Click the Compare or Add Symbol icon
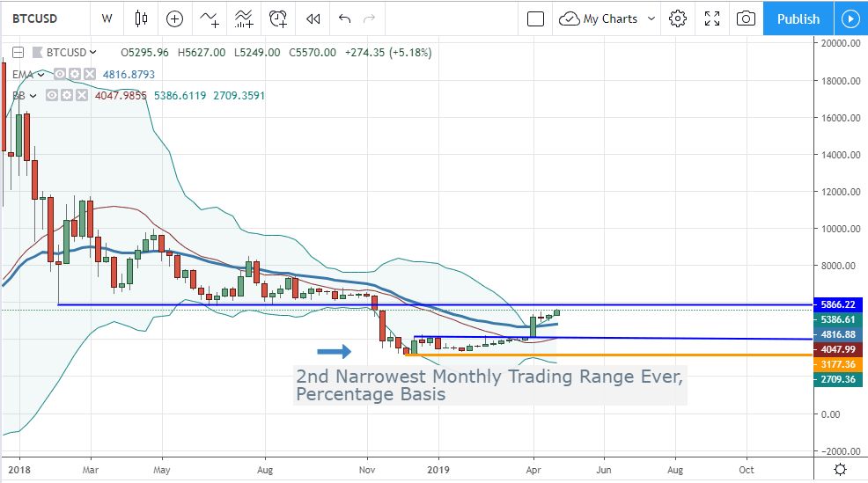Screen dimensions: 868x483 [x=174, y=18]
